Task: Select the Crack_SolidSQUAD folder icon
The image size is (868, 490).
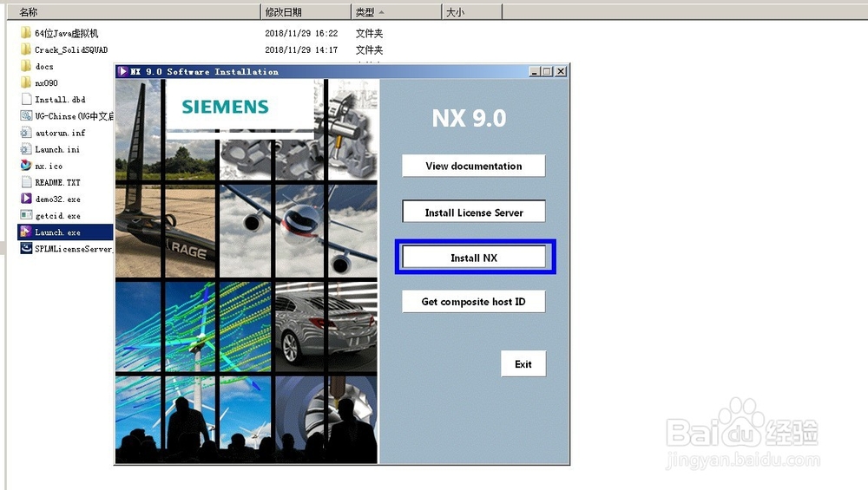Action: (26, 49)
